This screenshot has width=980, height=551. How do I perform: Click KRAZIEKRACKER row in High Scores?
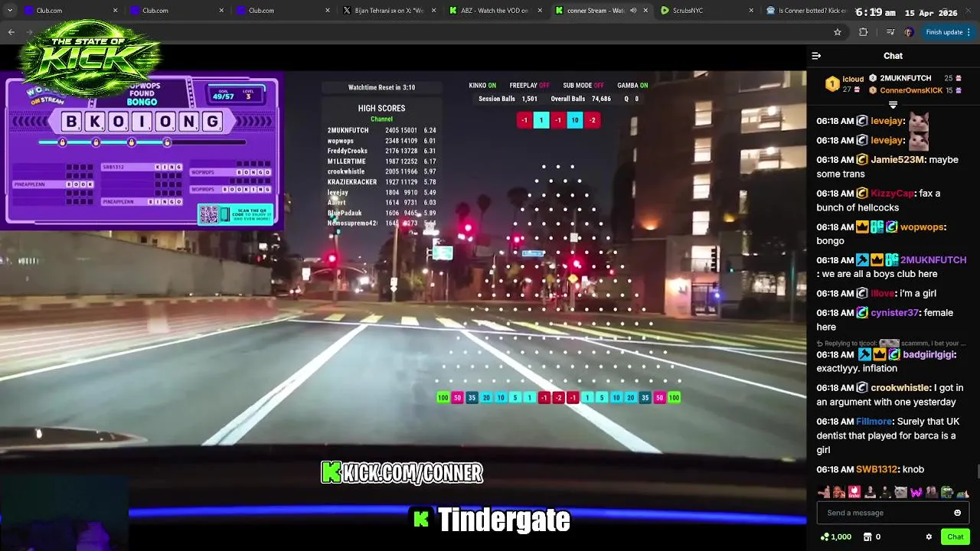pyautogui.click(x=381, y=182)
